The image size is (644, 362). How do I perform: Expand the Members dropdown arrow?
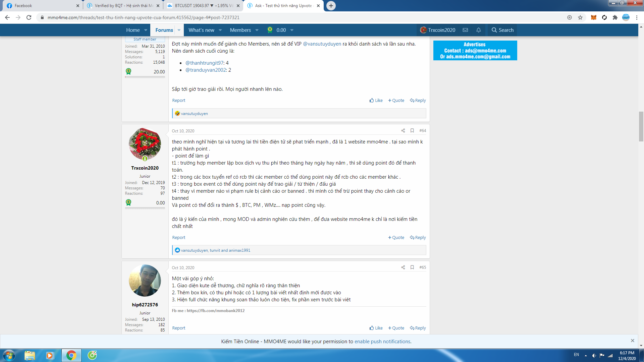(x=257, y=30)
